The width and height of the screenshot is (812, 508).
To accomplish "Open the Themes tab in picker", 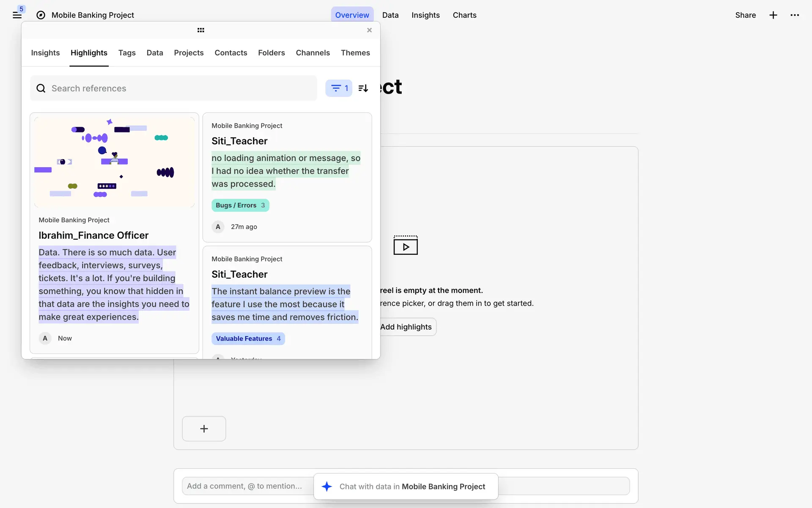I will pyautogui.click(x=355, y=52).
